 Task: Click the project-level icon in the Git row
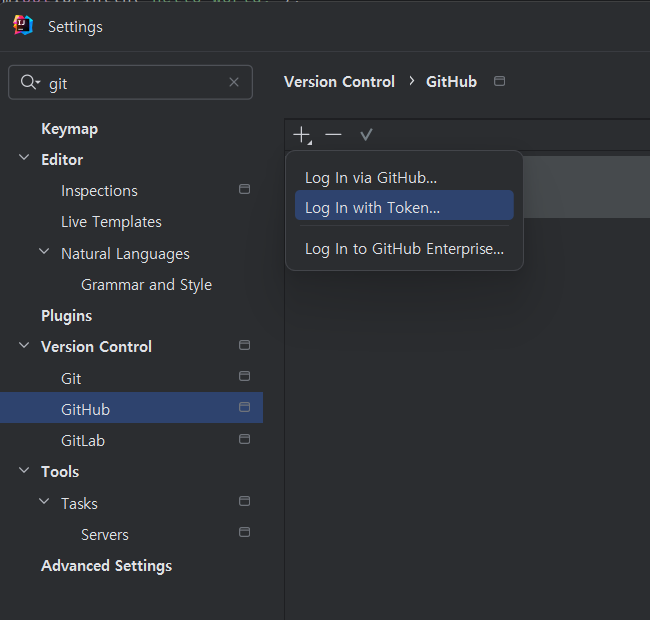pyautogui.click(x=245, y=376)
